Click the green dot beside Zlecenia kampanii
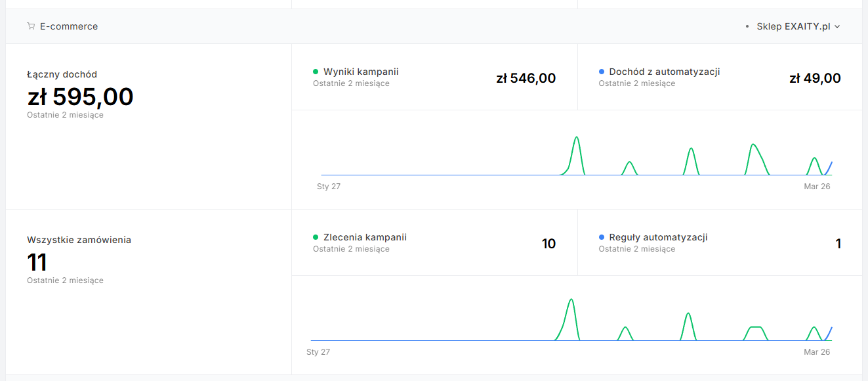868x381 pixels. [316, 237]
